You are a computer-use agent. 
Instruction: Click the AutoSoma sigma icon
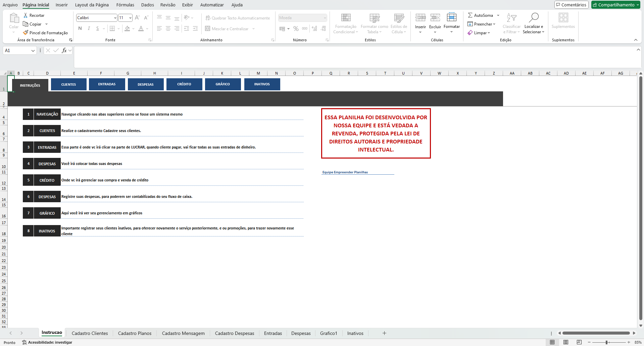[470, 15]
